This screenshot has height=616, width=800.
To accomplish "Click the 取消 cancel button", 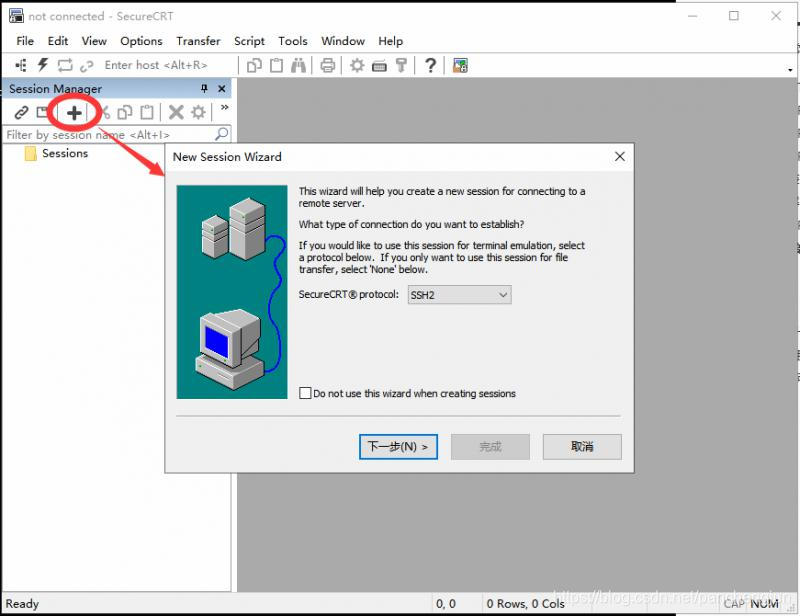I will [582, 447].
